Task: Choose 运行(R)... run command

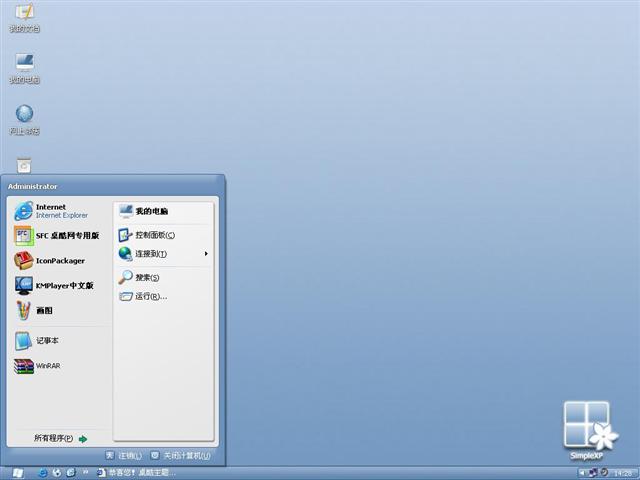Action: 163,296
